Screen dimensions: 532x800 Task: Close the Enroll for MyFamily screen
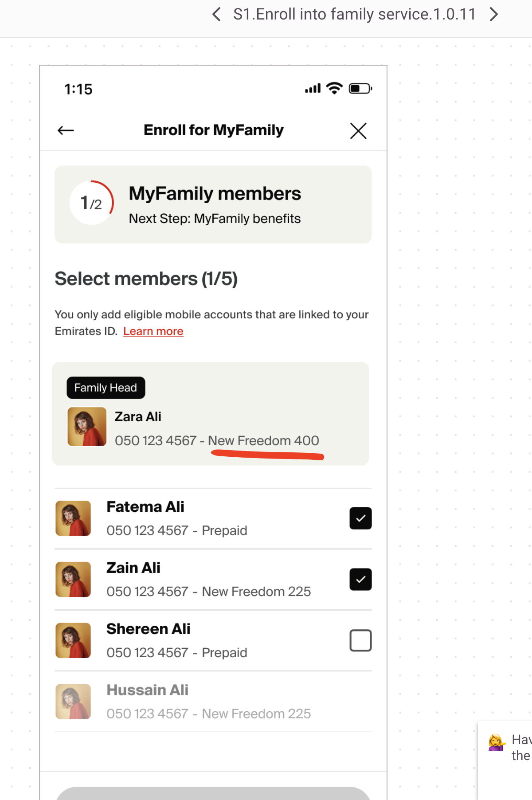click(358, 131)
